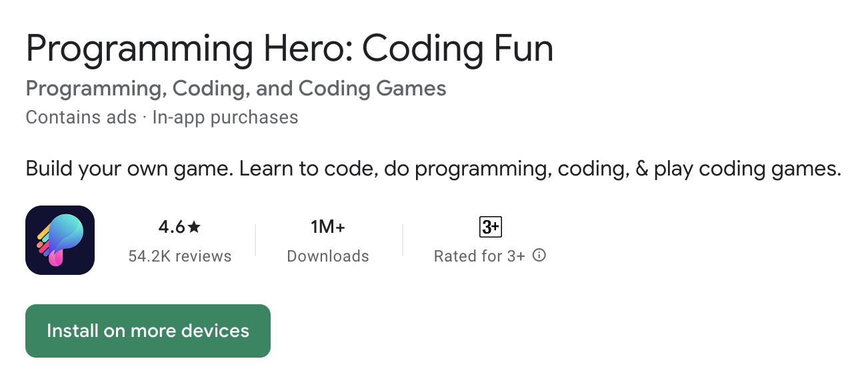
Task: Click the 3+ content rating badge
Action: click(491, 227)
